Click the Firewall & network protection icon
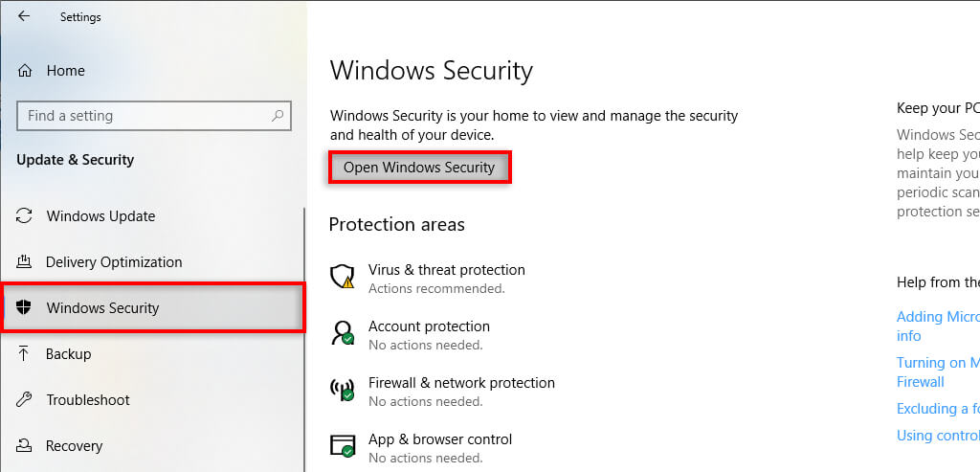This screenshot has height=472, width=980. click(343, 390)
